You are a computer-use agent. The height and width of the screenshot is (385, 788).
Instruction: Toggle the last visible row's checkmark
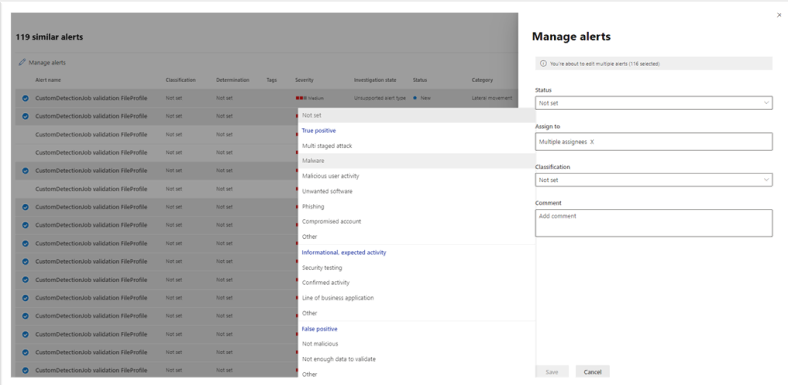(25, 370)
